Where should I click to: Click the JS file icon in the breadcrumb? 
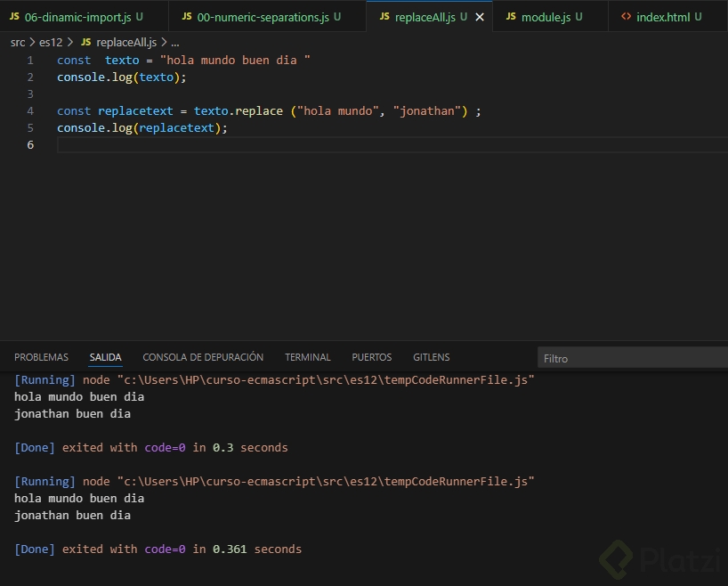(x=85, y=42)
